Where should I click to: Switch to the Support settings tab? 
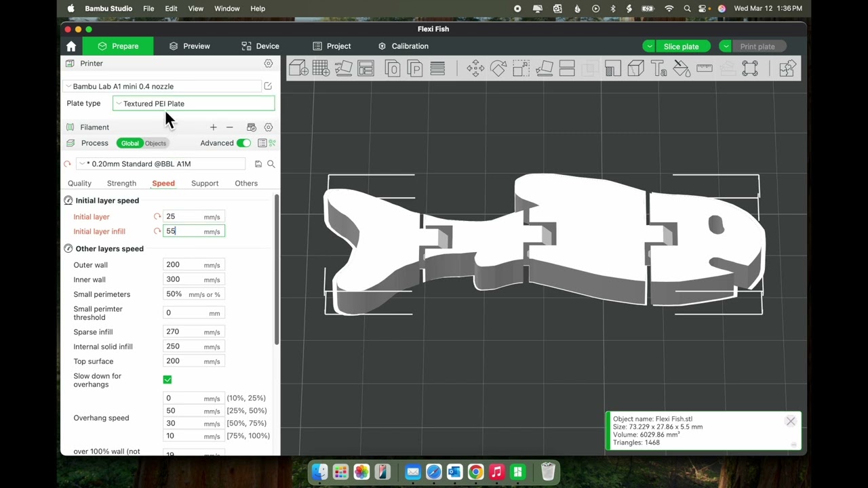(x=205, y=183)
